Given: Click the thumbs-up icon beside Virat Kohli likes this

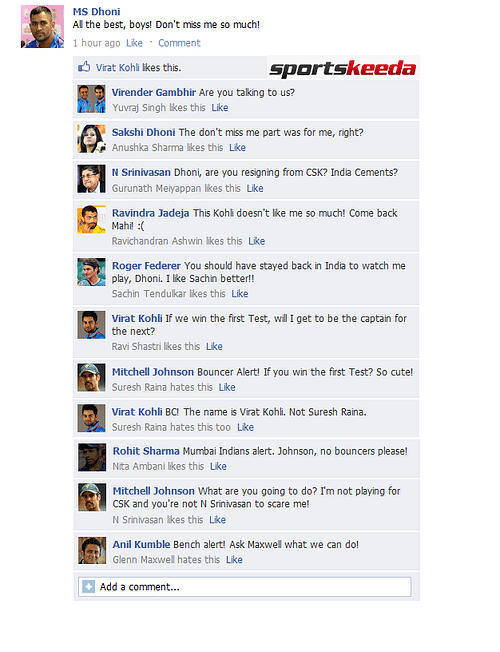Looking at the screenshot, I should [84, 67].
